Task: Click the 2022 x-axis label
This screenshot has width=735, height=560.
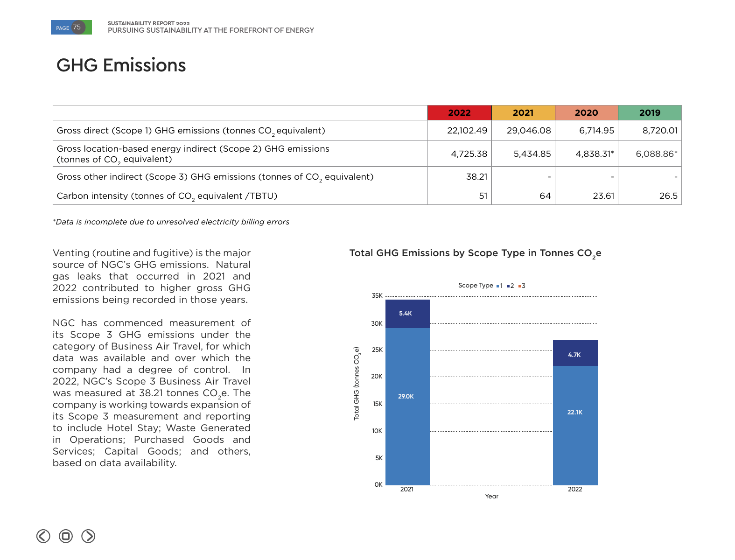Action: click(575, 490)
